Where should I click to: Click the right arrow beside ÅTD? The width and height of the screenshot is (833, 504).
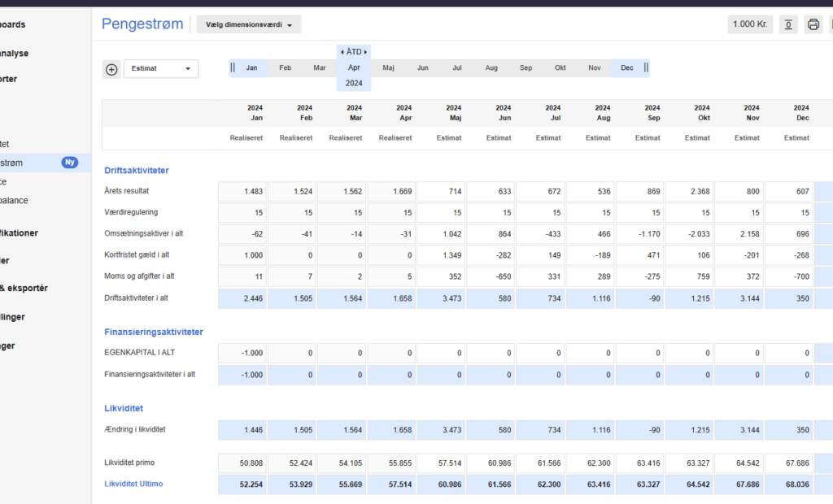[x=365, y=52]
